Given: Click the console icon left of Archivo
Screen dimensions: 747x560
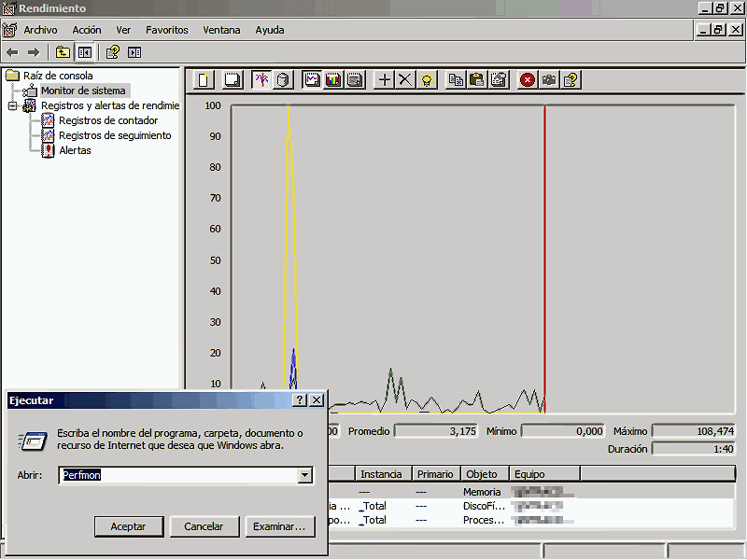Looking at the screenshot, I should pos(9,30).
